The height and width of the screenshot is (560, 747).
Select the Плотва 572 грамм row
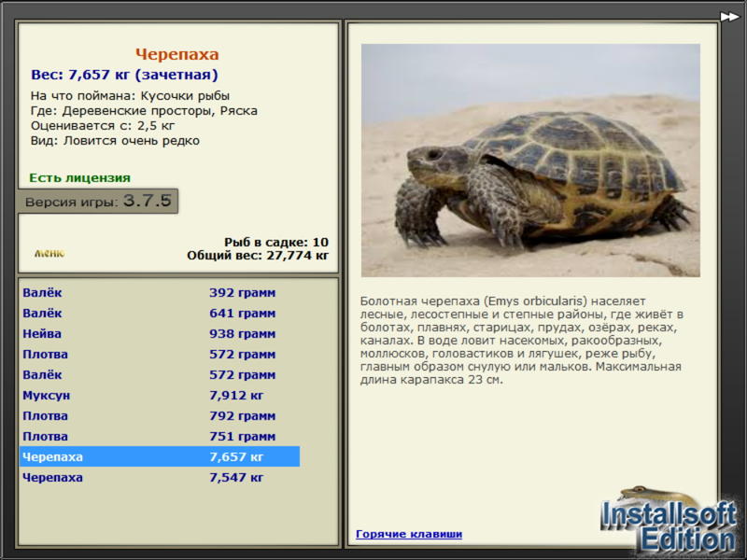point(160,354)
